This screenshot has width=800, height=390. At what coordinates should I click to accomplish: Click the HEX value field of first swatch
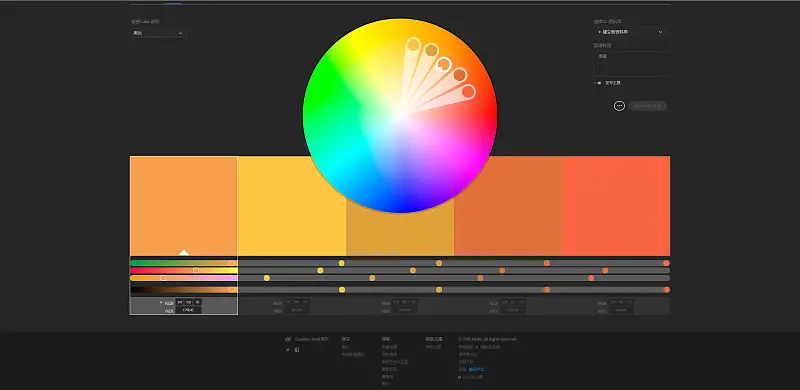188,310
